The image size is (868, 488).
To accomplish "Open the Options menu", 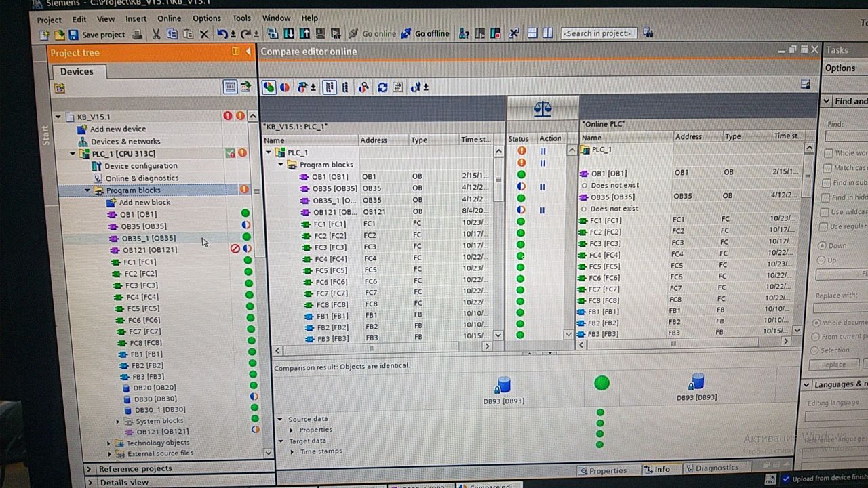I will point(207,18).
